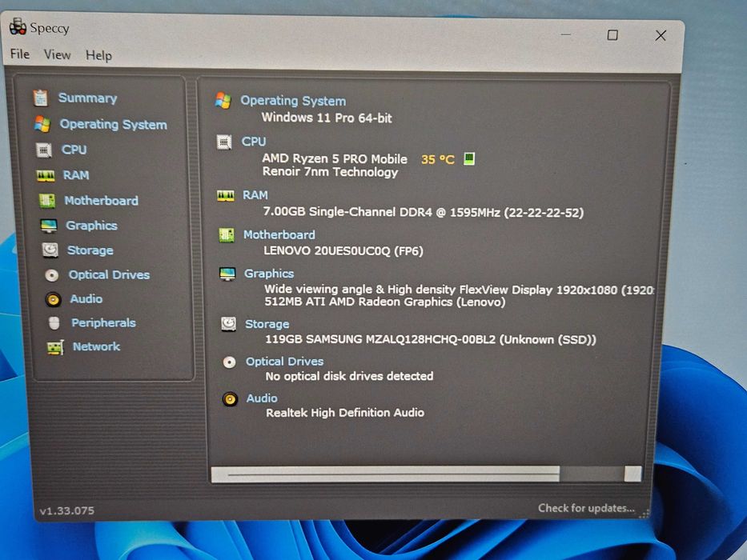Open Peripherals section in sidebar
Screen dimensions: 747x560
(x=104, y=323)
